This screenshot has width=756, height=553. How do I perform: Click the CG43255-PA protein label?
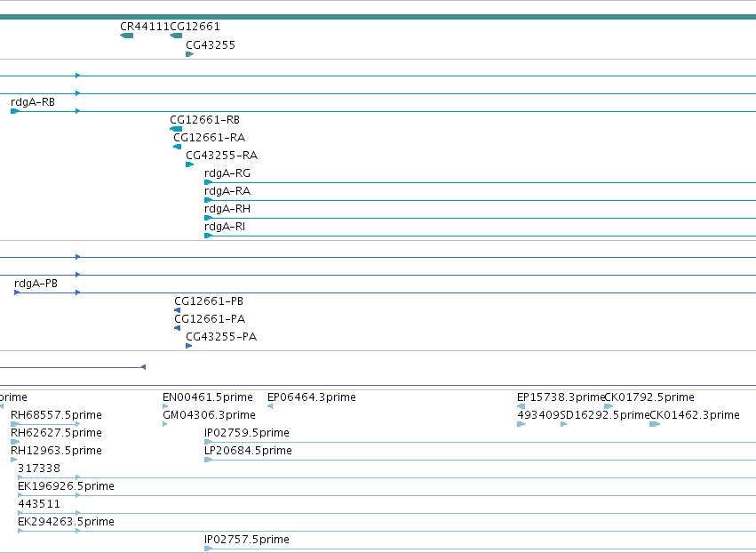[221, 337]
